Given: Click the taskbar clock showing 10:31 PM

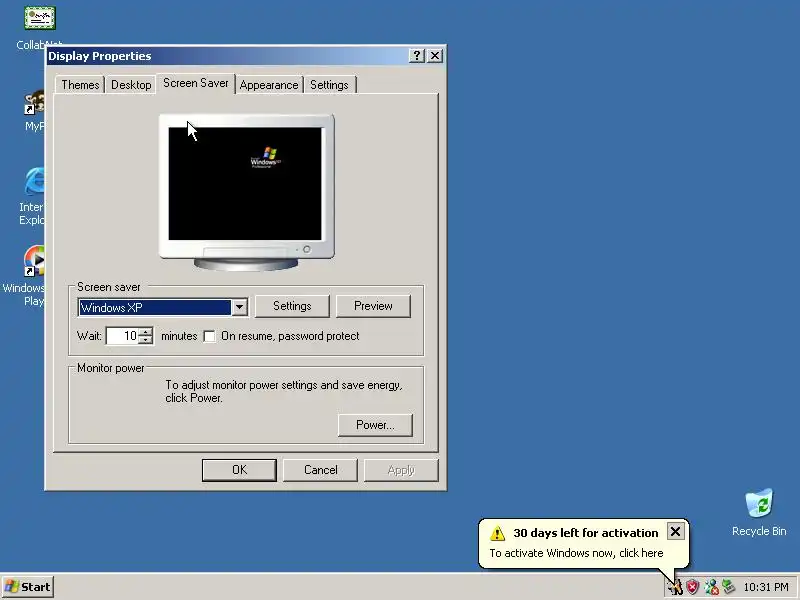Looking at the screenshot, I should tap(766, 587).
